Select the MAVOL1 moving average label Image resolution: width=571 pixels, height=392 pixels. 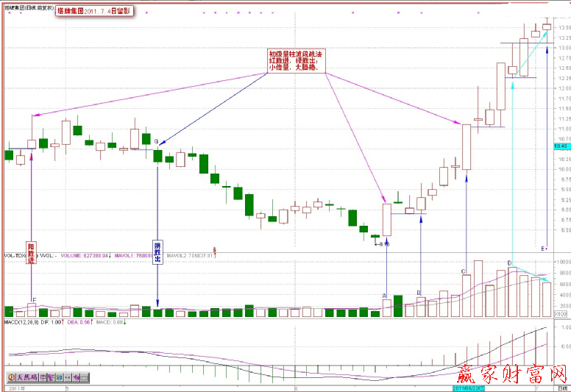[x=135, y=256]
